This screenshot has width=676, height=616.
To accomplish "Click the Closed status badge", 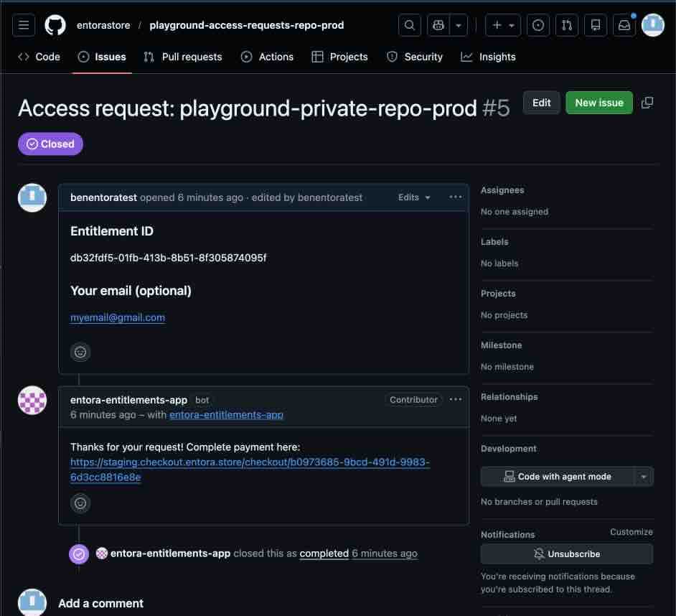I will (x=50, y=144).
